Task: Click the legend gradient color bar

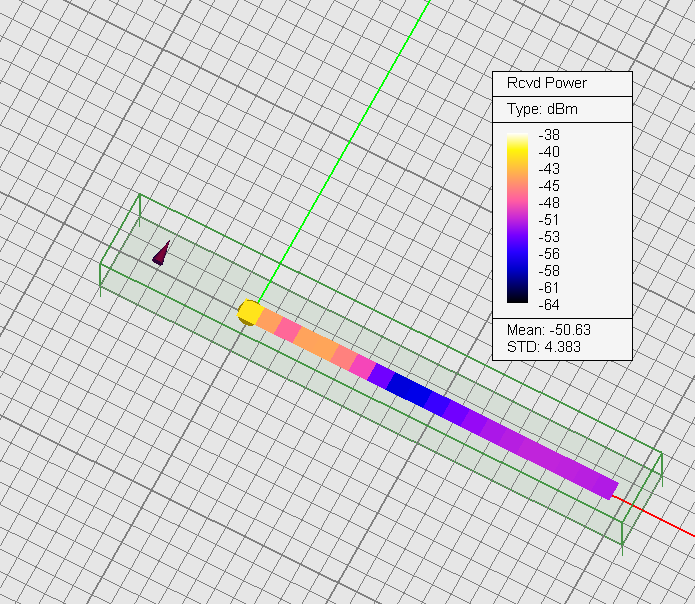Action: (x=517, y=218)
